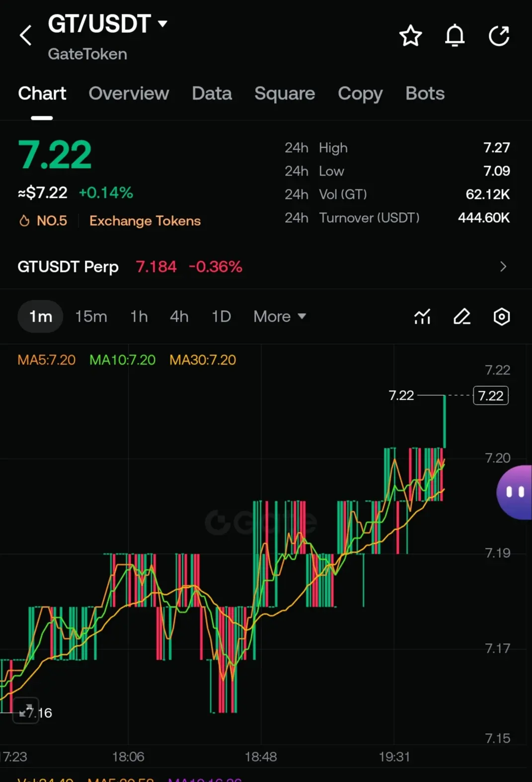532x782 pixels.
Task: Expand the More timeframes dropdown
Action: pyautogui.click(x=280, y=317)
